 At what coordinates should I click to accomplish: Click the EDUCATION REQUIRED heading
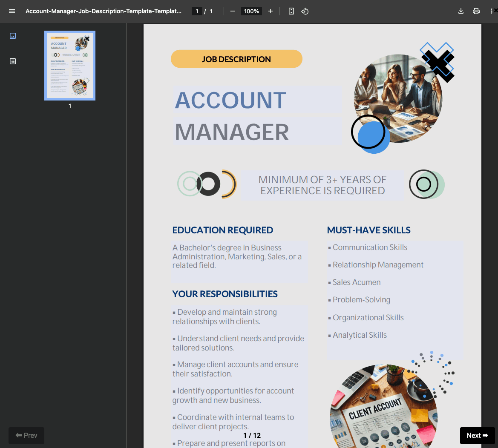tap(222, 230)
